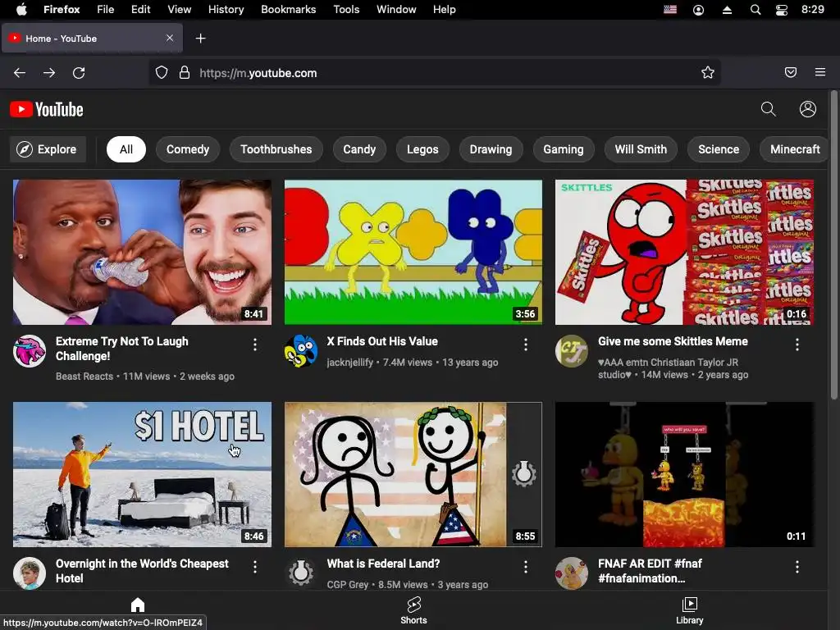The image size is (840, 630).
Task: Open the Apple menu
Action: click(x=21, y=10)
